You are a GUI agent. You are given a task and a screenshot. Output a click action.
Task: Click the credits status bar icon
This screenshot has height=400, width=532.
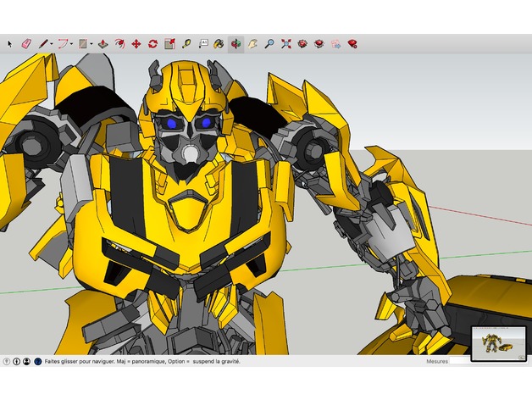[17, 362]
